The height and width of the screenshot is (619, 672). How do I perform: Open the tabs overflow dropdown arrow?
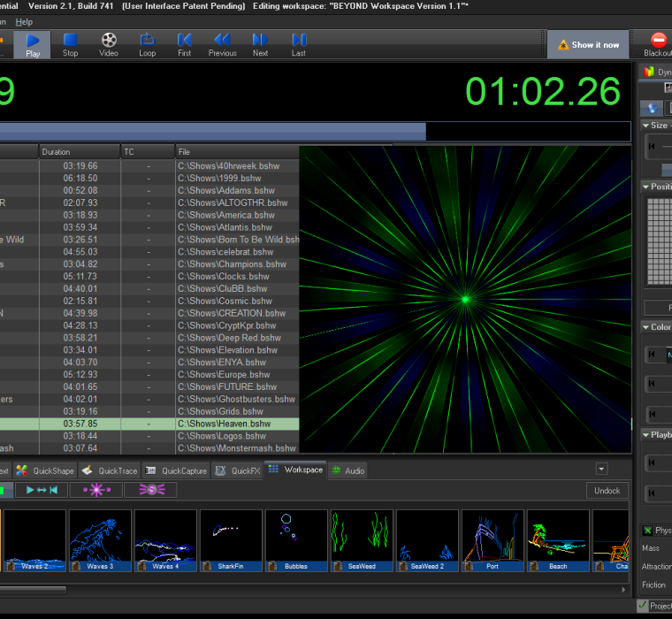(x=601, y=469)
